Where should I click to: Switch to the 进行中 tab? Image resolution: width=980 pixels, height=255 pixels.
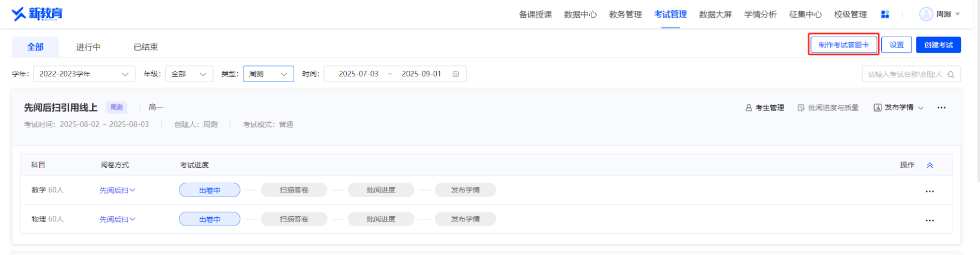coord(88,47)
